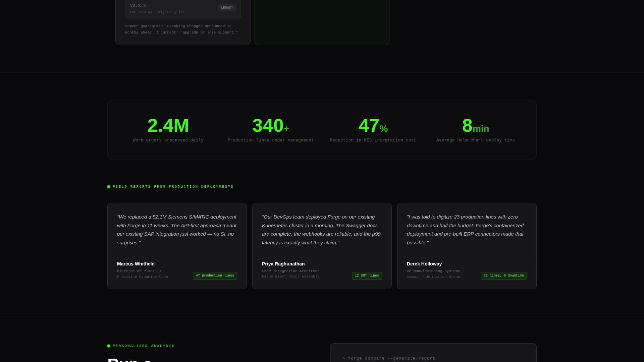Click green dot beside Field Reports heading
The height and width of the screenshot is (362, 644).
109,187
